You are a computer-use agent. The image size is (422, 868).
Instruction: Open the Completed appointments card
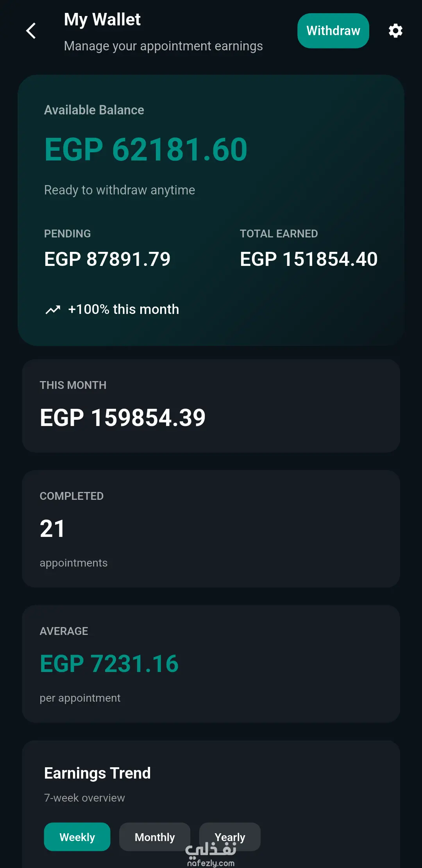pos(211,529)
